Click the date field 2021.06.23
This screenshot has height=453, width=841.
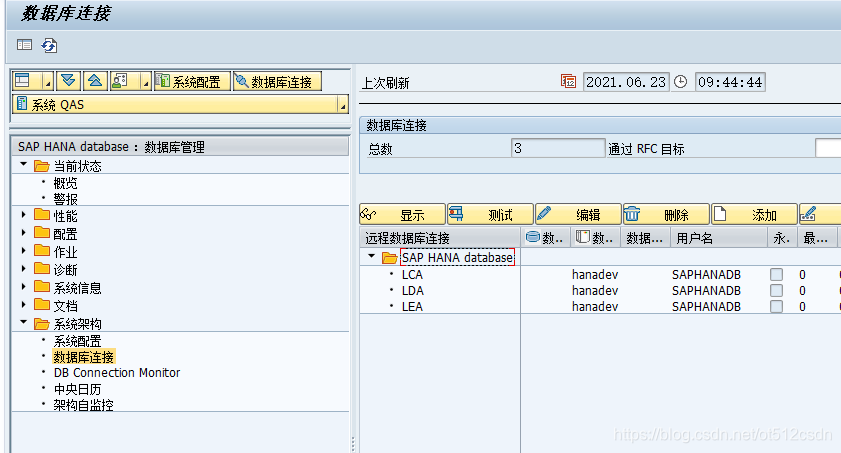(x=626, y=82)
